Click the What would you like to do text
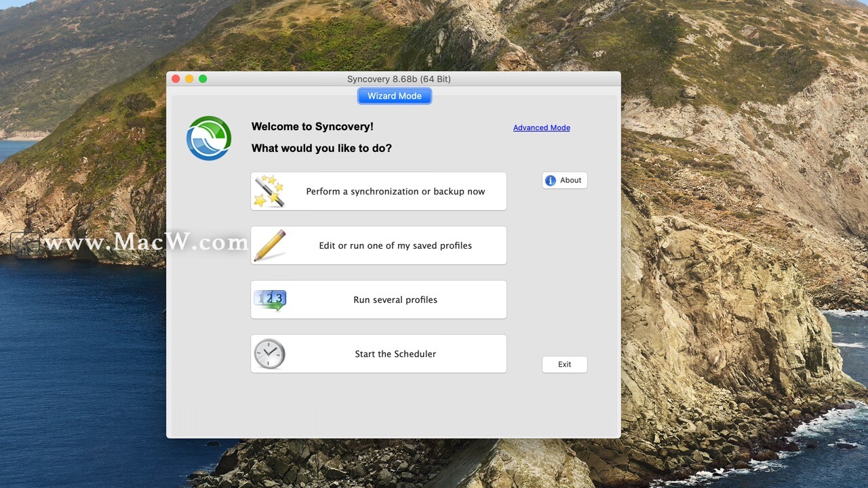 [321, 148]
